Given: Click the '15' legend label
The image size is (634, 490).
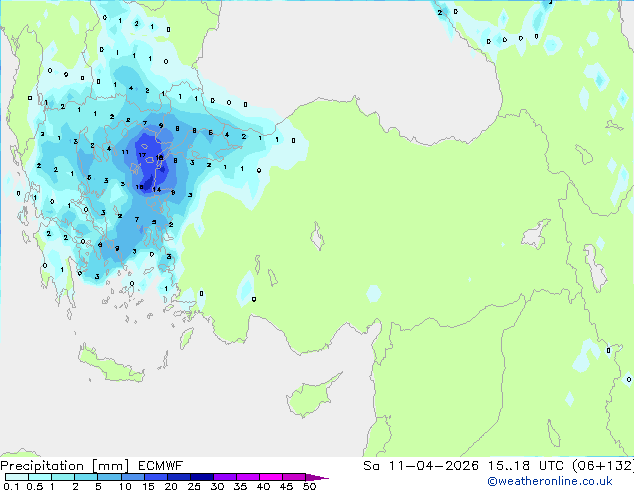Looking at the screenshot, I should click(148, 486).
